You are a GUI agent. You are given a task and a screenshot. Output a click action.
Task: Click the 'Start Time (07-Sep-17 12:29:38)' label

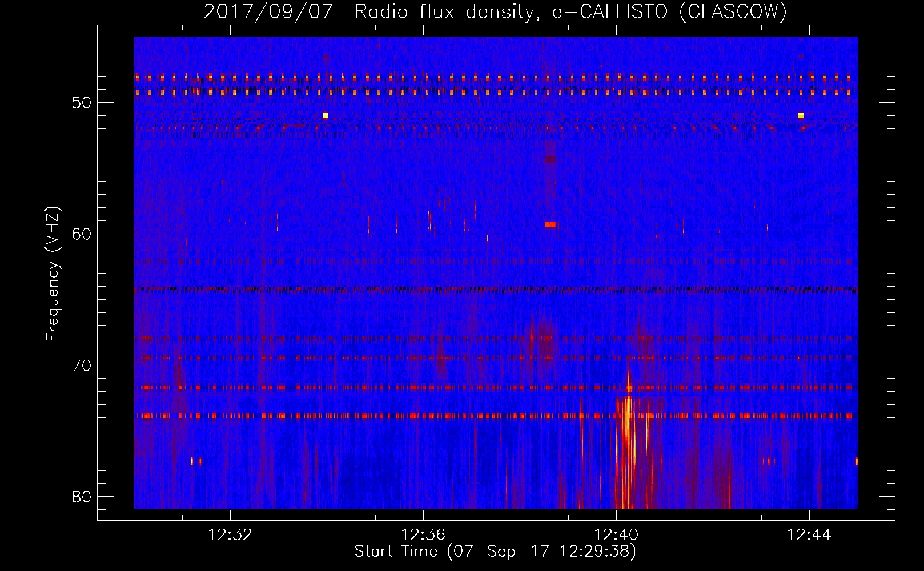[495, 552]
